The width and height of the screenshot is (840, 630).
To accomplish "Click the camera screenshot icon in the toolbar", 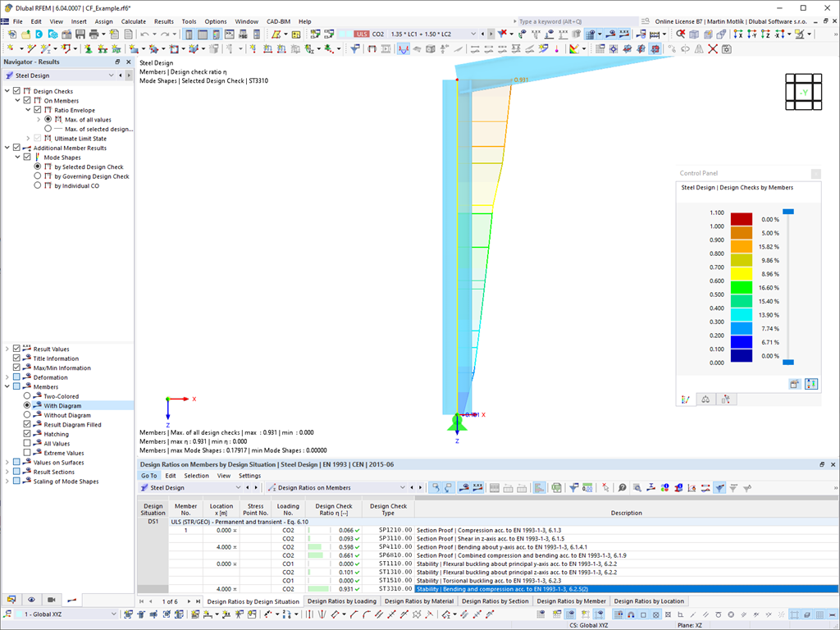I will (x=727, y=49).
